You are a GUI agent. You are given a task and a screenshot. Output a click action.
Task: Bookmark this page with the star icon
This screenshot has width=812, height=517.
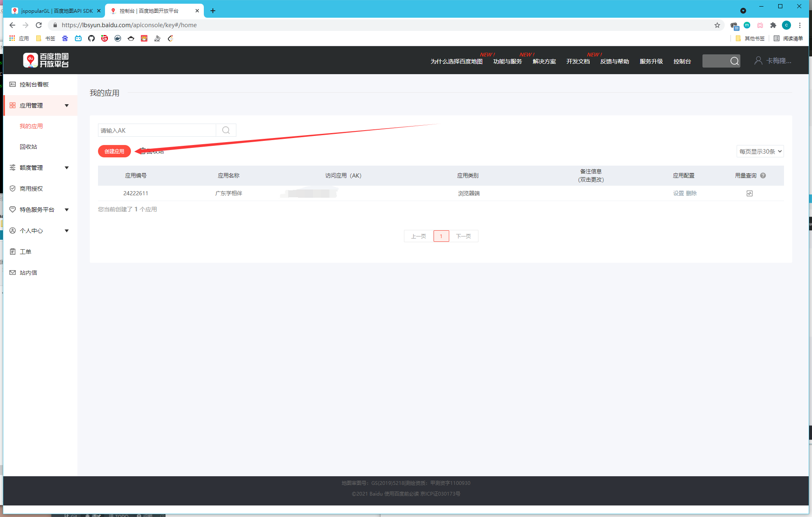point(717,25)
